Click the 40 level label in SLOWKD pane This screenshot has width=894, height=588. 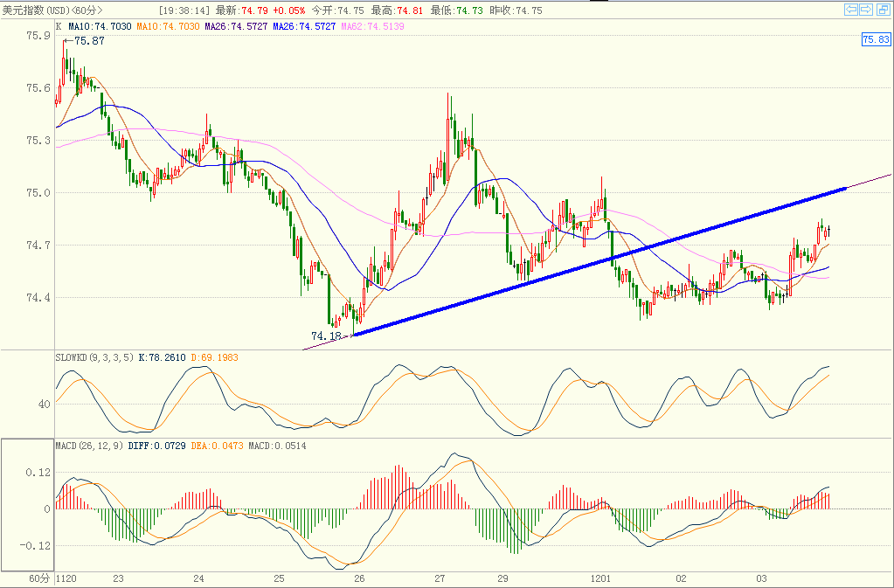tap(44, 404)
